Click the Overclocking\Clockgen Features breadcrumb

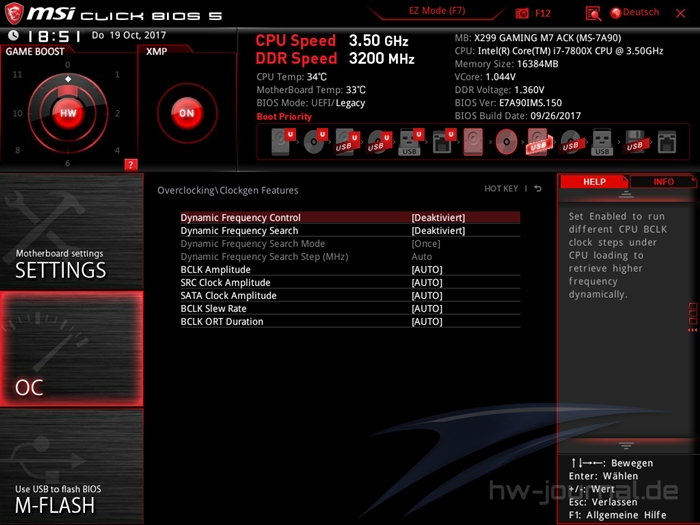point(228,190)
